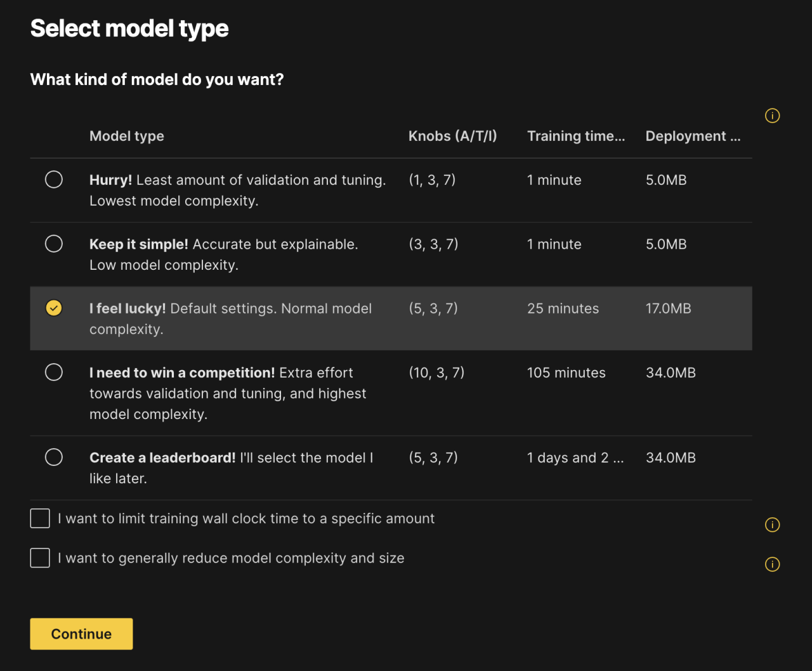Click the Select model type heading
The height and width of the screenshot is (671, 812).
click(129, 28)
